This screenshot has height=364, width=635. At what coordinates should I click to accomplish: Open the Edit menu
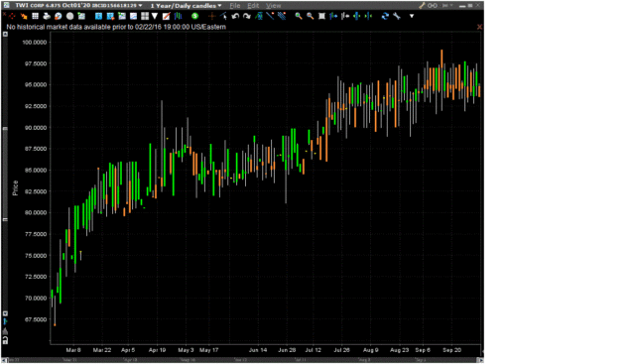click(253, 6)
